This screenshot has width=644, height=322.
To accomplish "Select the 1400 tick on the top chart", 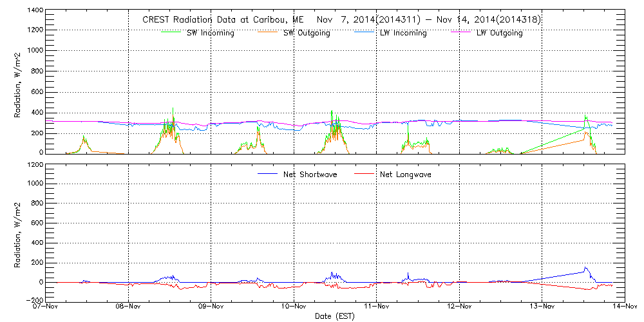I will [x=35, y=11].
